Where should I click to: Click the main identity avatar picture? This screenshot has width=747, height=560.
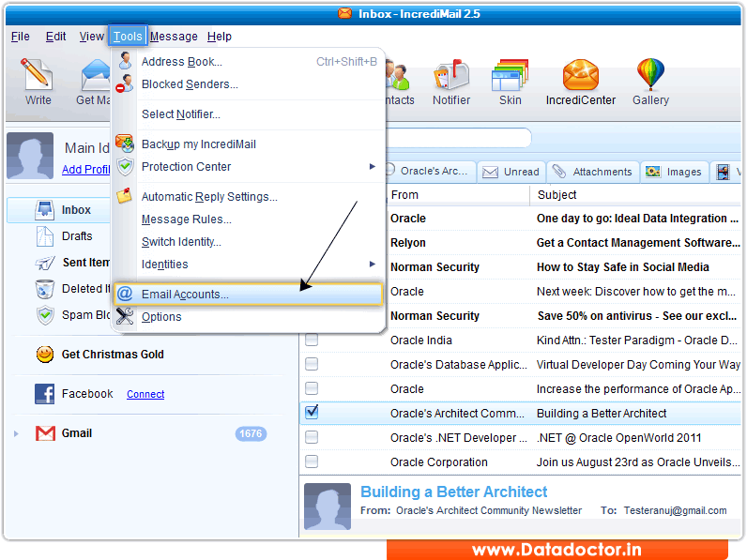pos(30,156)
